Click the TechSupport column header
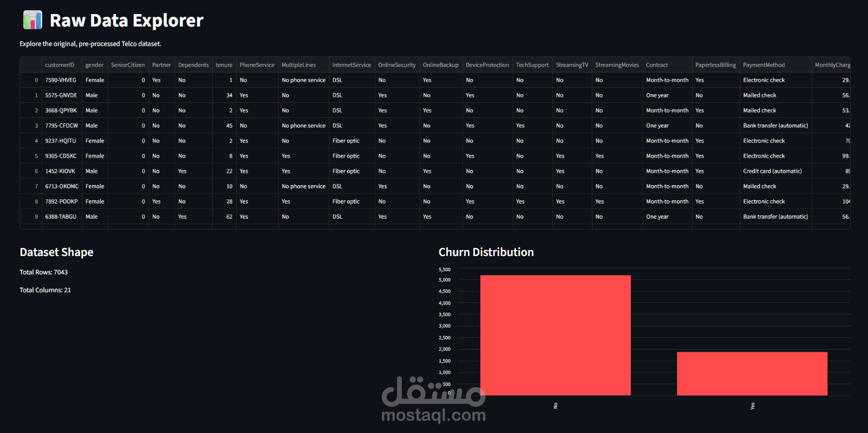The width and height of the screenshot is (868, 433). pos(532,65)
